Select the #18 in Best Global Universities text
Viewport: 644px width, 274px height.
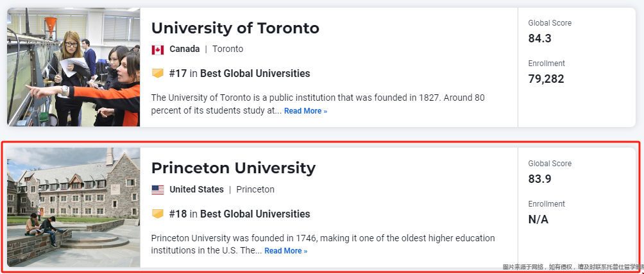tap(239, 214)
